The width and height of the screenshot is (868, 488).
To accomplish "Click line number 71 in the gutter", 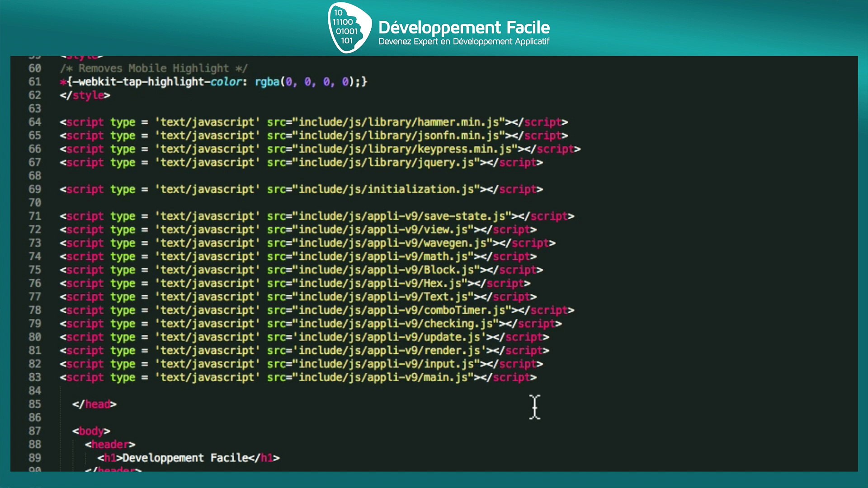I will [35, 216].
